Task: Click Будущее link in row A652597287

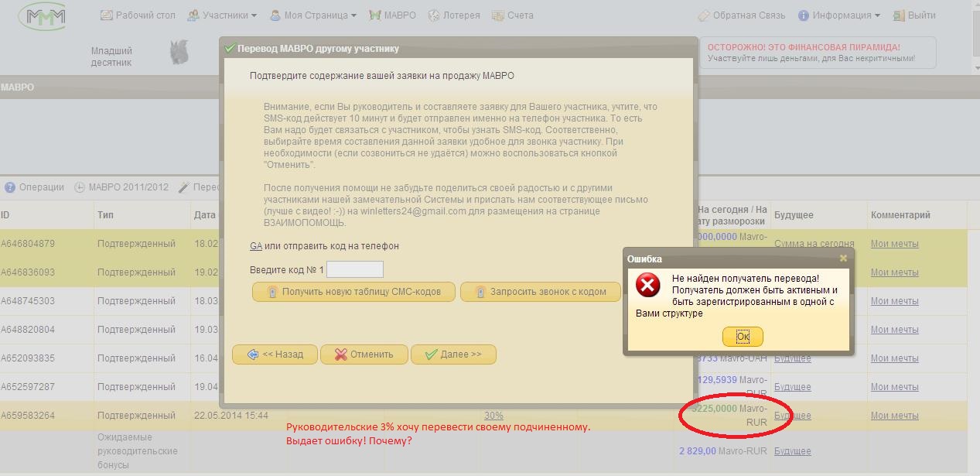Action: coord(793,387)
